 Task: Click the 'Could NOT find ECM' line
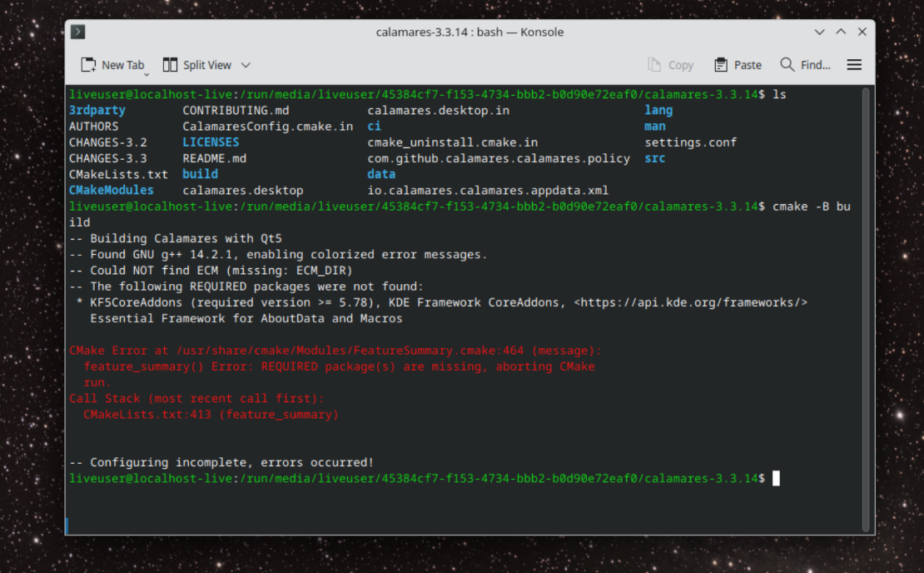211,270
